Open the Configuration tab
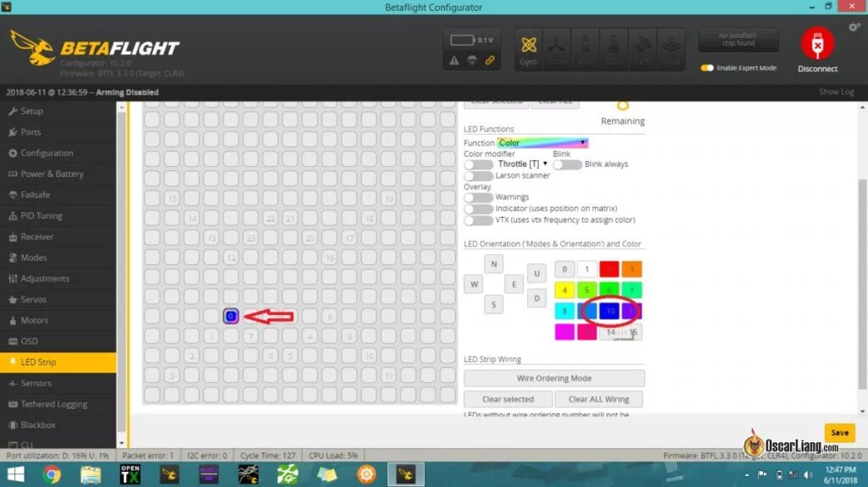The image size is (868, 487). pyautogui.click(x=58, y=153)
